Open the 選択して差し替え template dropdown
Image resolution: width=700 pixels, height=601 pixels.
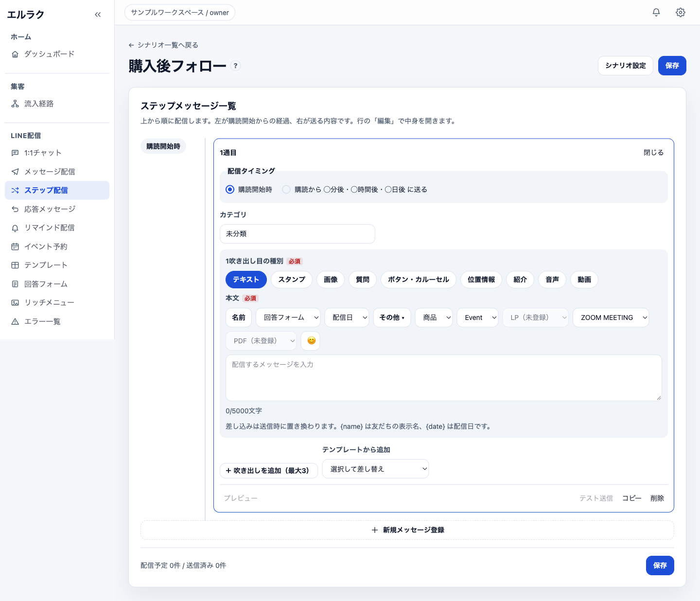click(375, 469)
